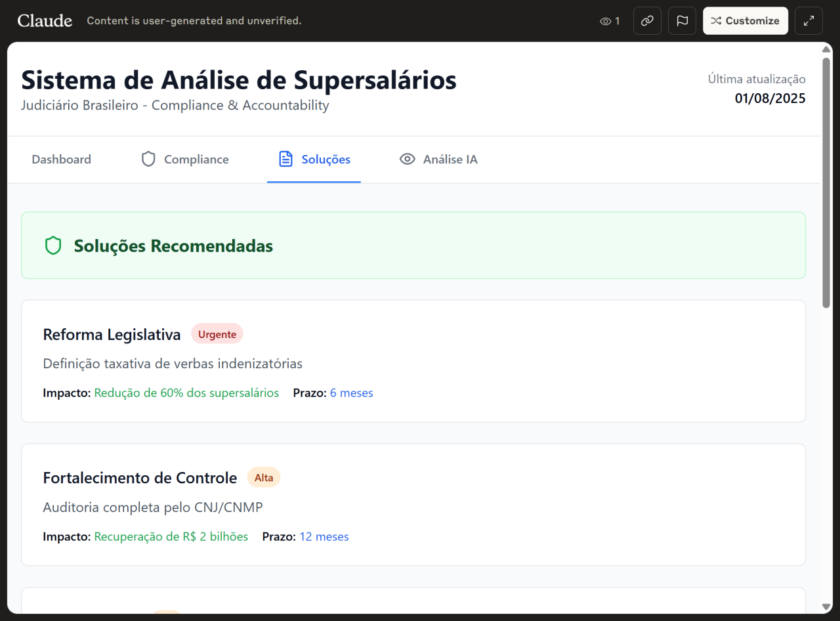The image size is (840, 621).
Task: Click the Urgente priority badge
Action: [217, 334]
